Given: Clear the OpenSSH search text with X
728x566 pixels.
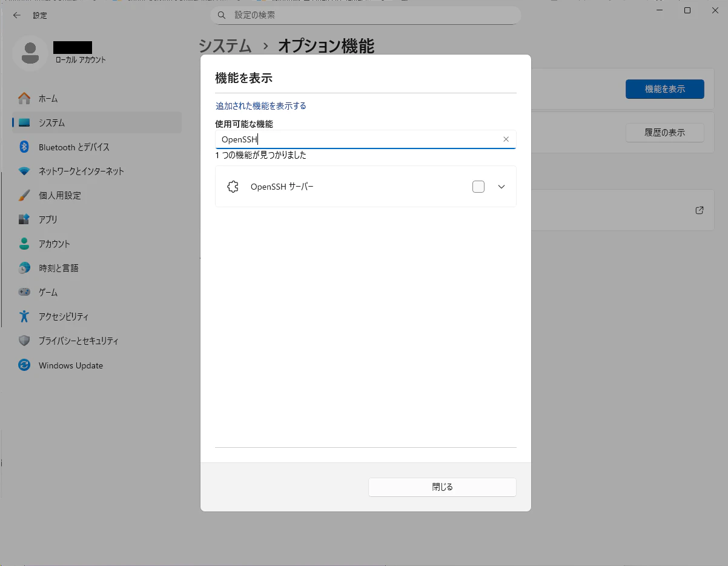Looking at the screenshot, I should click(x=506, y=139).
